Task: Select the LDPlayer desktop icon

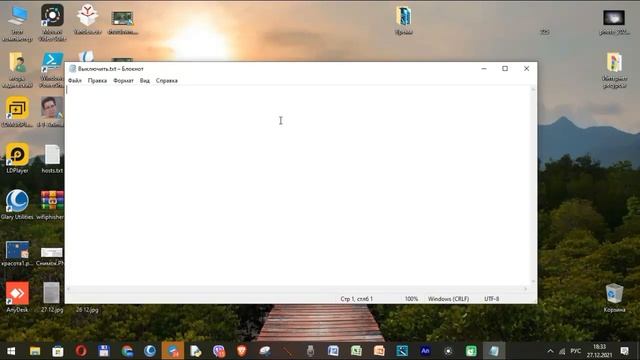Action: [17, 158]
